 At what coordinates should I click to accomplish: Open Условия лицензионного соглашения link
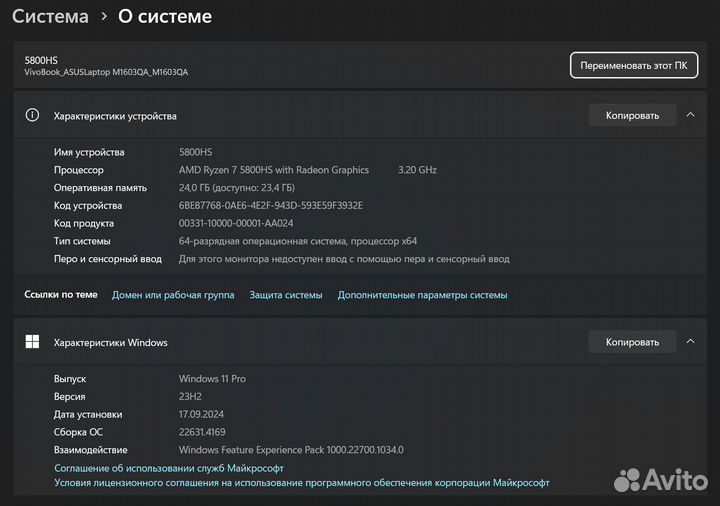(302, 483)
